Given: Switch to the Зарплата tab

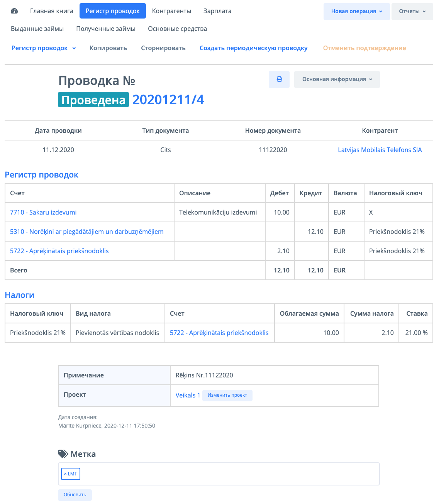Looking at the screenshot, I should (x=217, y=11).
